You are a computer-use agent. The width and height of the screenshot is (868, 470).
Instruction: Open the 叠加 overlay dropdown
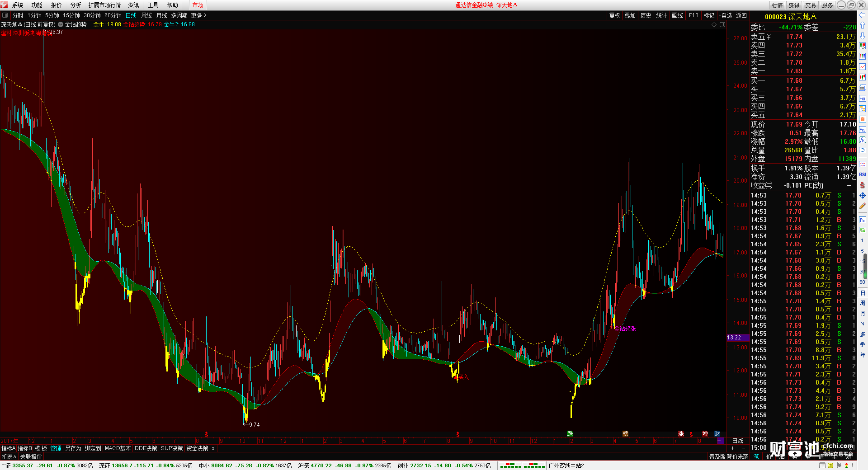pyautogui.click(x=630, y=15)
